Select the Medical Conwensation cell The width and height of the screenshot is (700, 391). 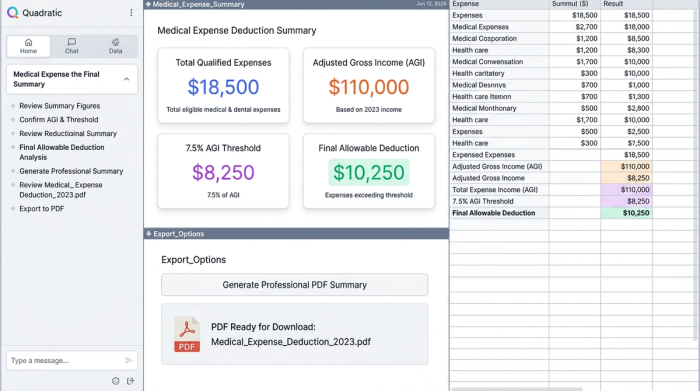(x=499, y=62)
